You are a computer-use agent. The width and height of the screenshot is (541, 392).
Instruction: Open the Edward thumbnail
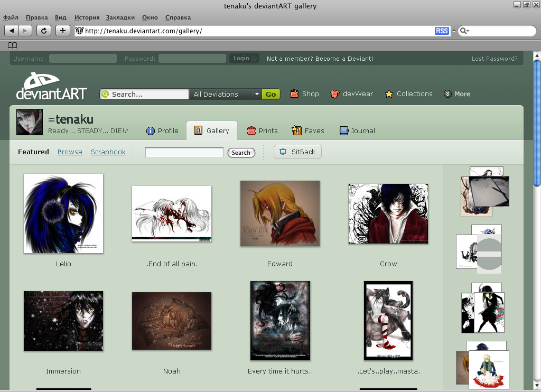pyautogui.click(x=280, y=213)
